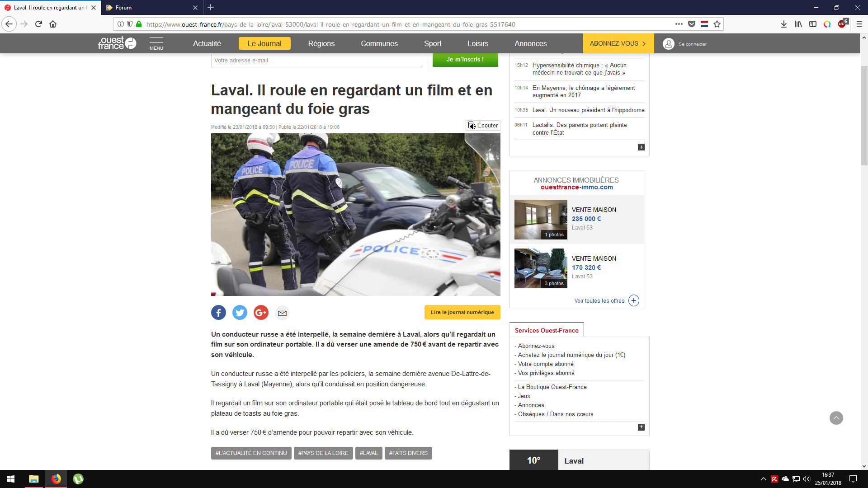Share article via Google Plus icon
This screenshot has width=868, height=488.
pyautogui.click(x=261, y=312)
